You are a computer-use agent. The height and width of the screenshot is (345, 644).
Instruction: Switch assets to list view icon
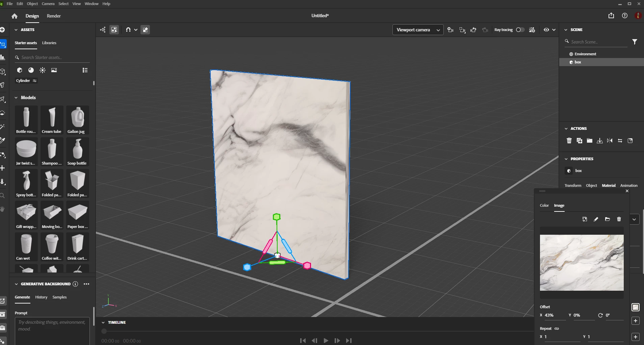[x=85, y=70]
